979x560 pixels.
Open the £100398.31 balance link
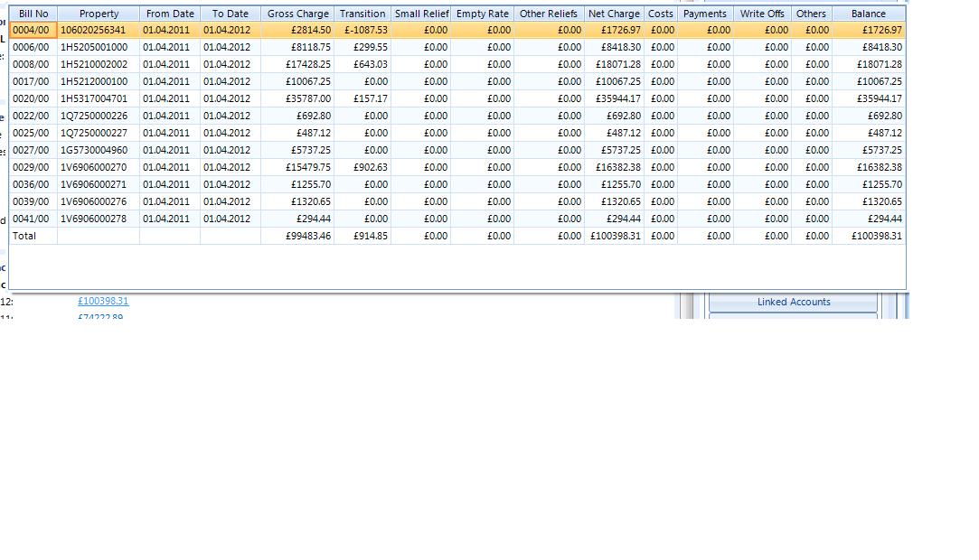tap(103, 301)
